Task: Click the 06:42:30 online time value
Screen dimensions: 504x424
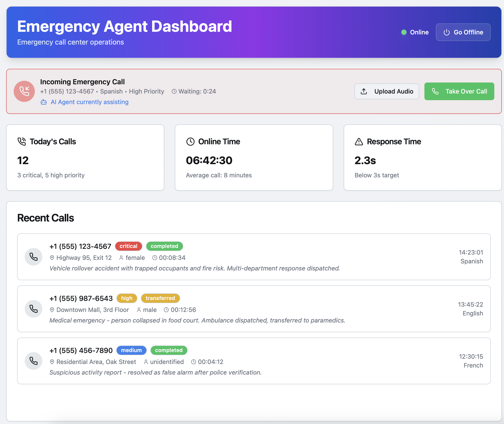Action: click(x=209, y=160)
